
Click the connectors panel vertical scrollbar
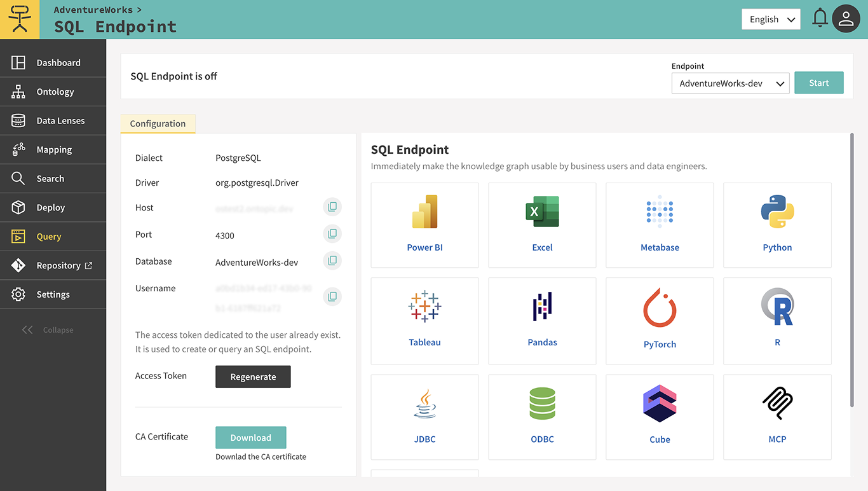coord(852,270)
